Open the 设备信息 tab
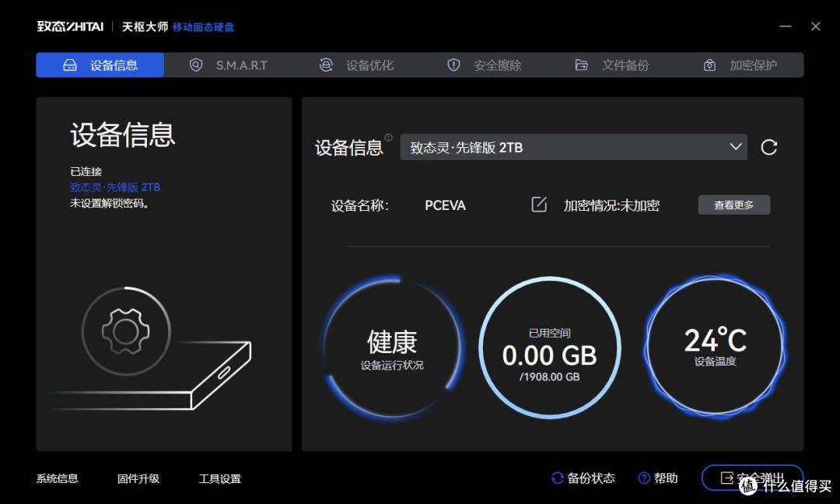 pyautogui.click(x=100, y=65)
